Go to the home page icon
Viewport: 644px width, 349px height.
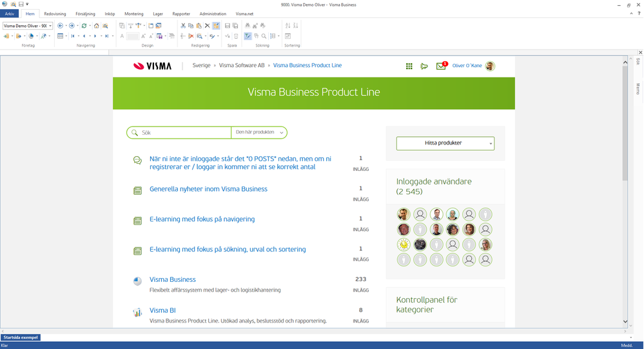click(96, 26)
